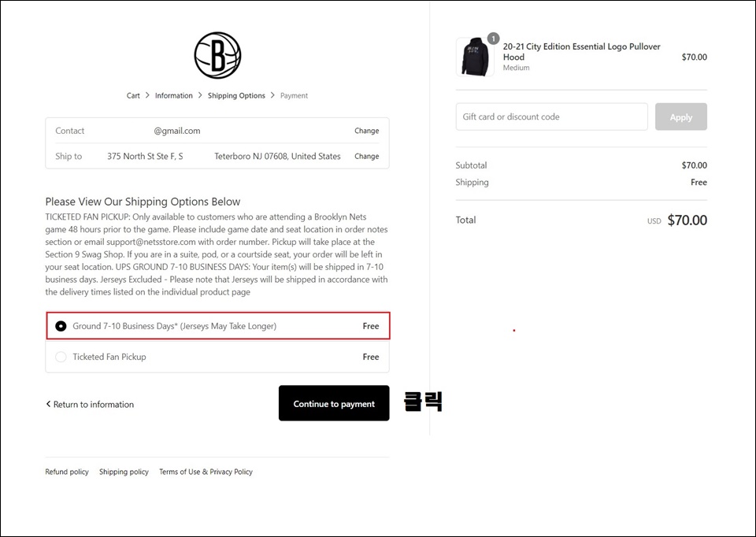The height and width of the screenshot is (537, 756).
Task: Go to the Information breadcrumb step
Action: [x=173, y=95]
